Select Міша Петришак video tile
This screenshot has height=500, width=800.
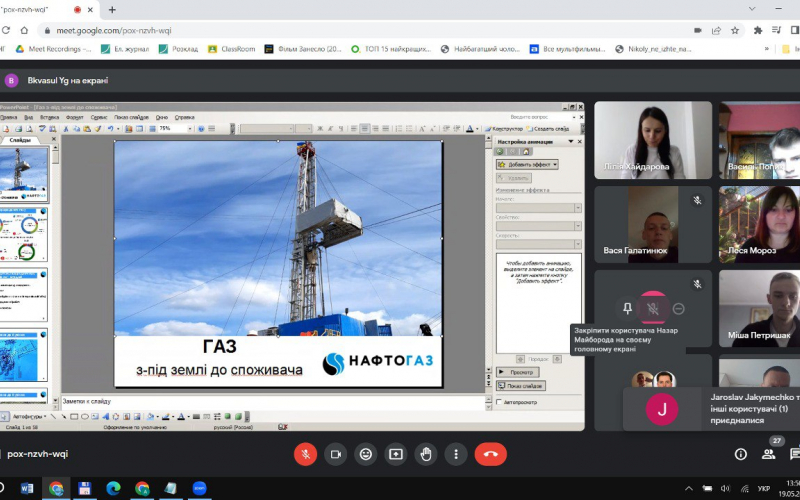759,308
